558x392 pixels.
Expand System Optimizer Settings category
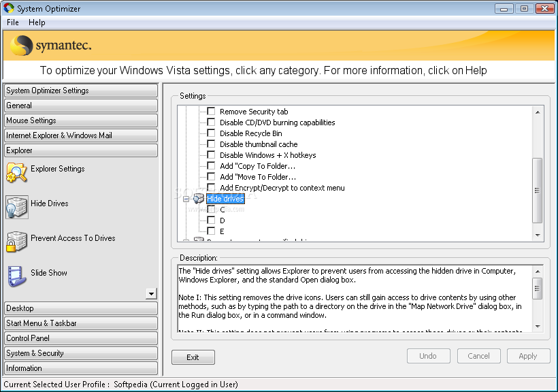coord(81,91)
